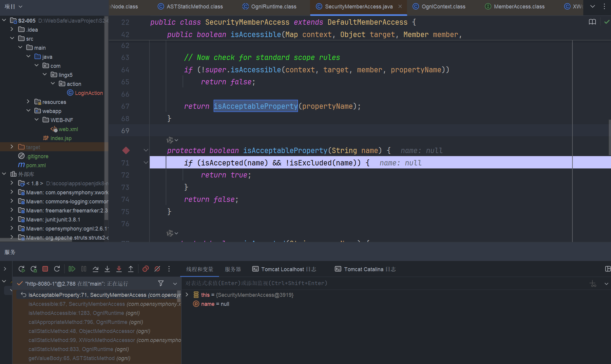Toggle Mute Breakpoints slashed circle icon
This screenshot has height=364, width=611.
157,269
